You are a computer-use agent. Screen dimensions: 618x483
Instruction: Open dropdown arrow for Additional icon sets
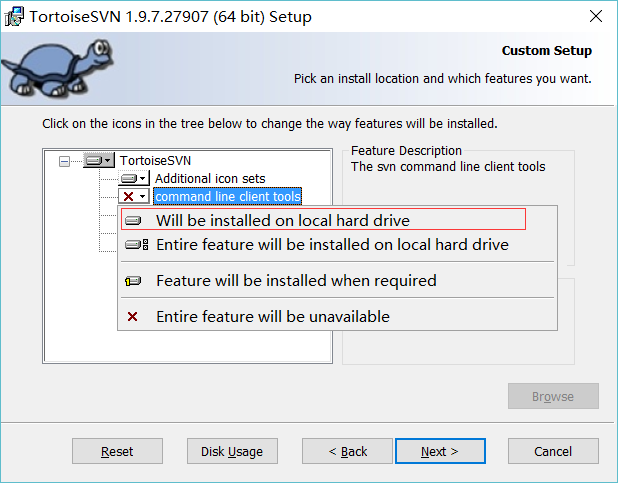pyautogui.click(x=143, y=179)
